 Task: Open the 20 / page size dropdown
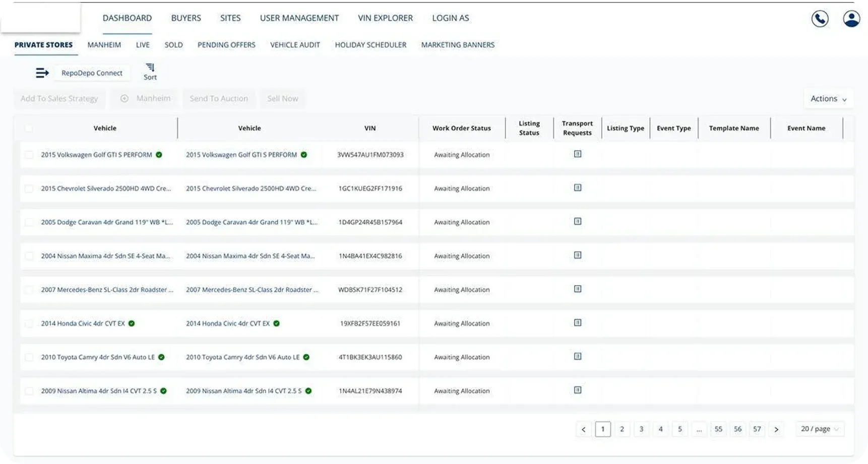[x=820, y=429]
